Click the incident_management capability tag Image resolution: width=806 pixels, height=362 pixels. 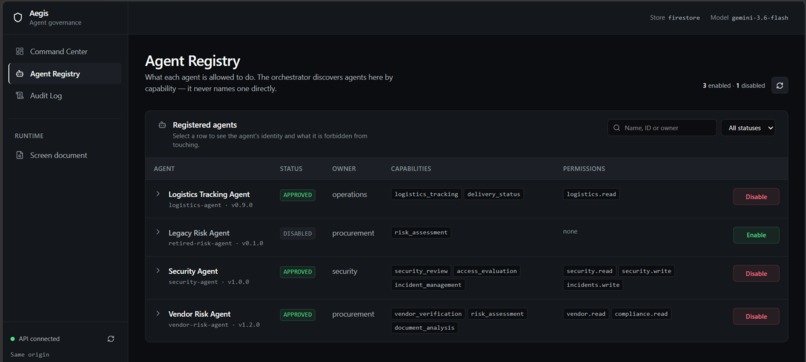428,285
